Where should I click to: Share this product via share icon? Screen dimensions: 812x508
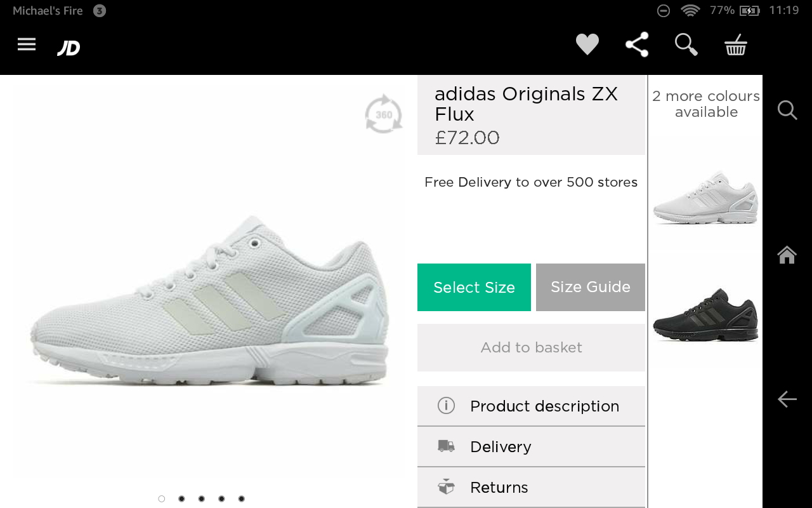pos(637,44)
